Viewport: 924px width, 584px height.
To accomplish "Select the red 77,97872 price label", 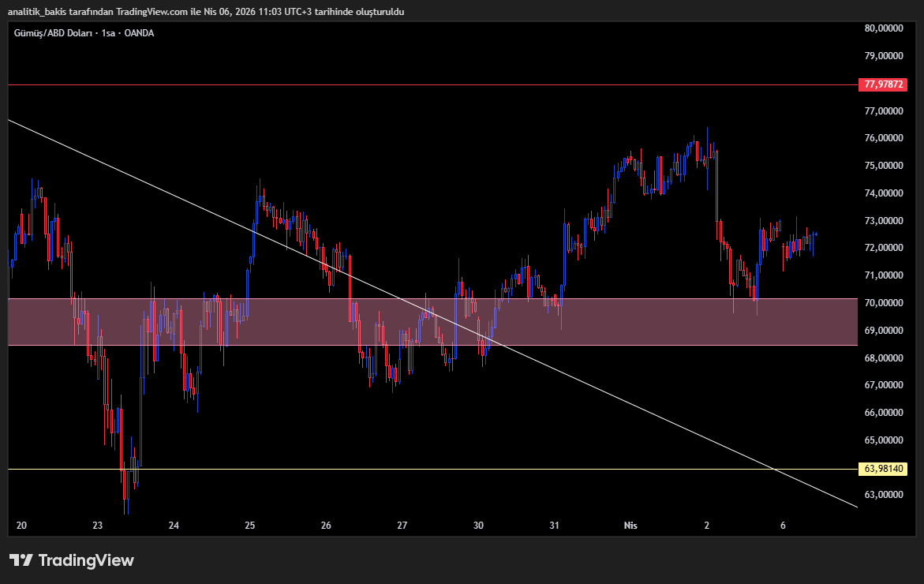I will (x=881, y=84).
